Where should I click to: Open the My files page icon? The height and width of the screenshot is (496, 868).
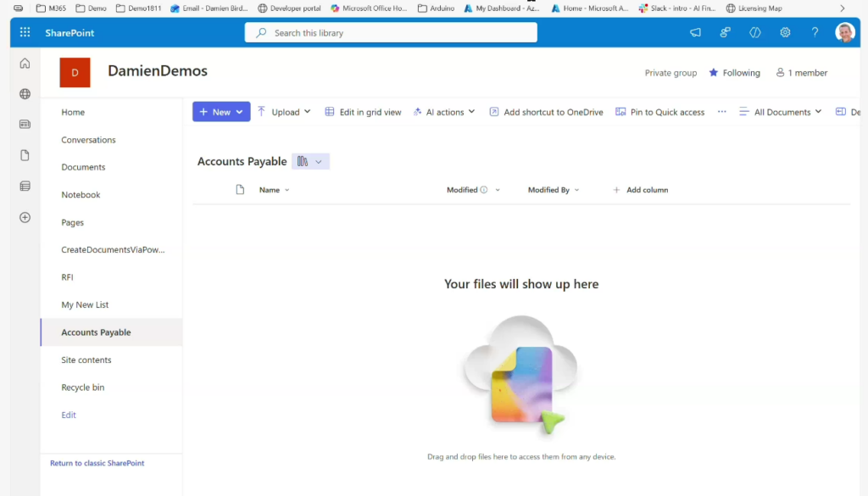click(25, 155)
